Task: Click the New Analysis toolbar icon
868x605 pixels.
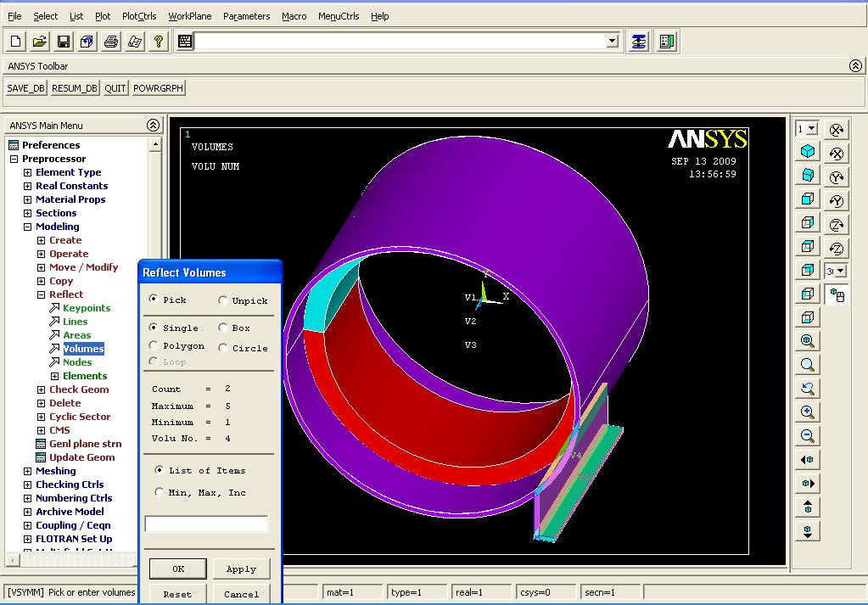Action: [x=15, y=42]
